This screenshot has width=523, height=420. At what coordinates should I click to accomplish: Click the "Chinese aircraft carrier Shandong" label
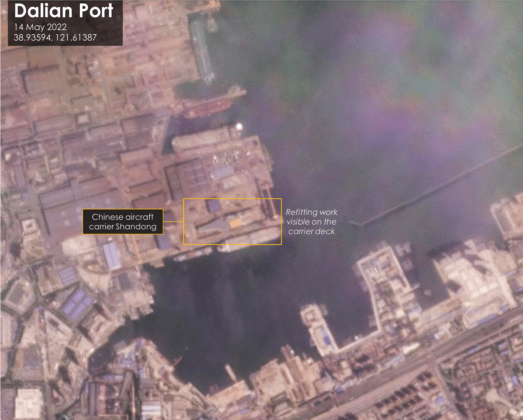[x=123, y=222]
